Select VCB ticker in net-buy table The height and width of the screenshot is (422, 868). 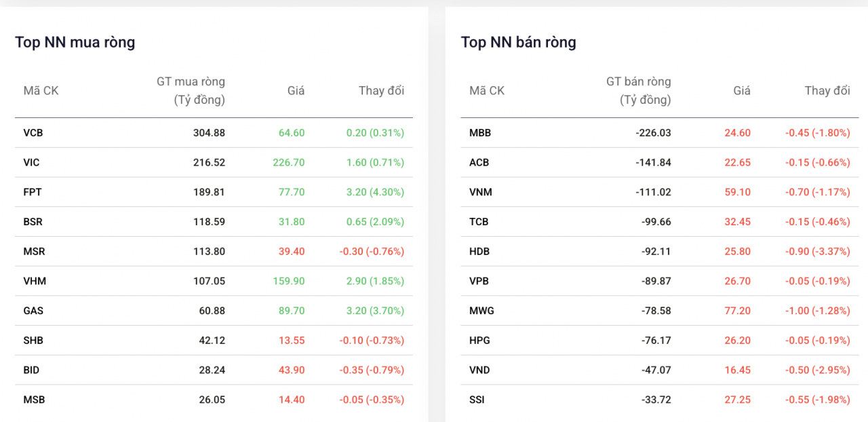[33, 133]
